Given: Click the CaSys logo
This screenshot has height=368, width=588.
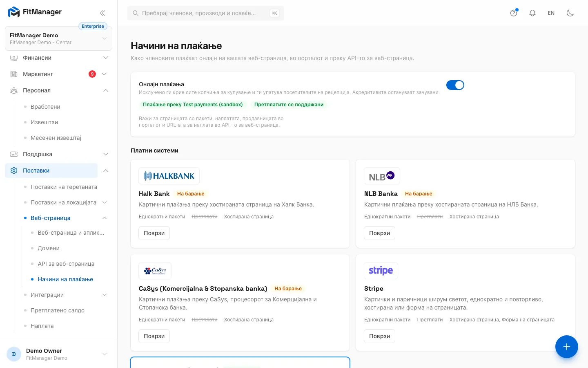Looking at the screenshot, I should (155, 271).
